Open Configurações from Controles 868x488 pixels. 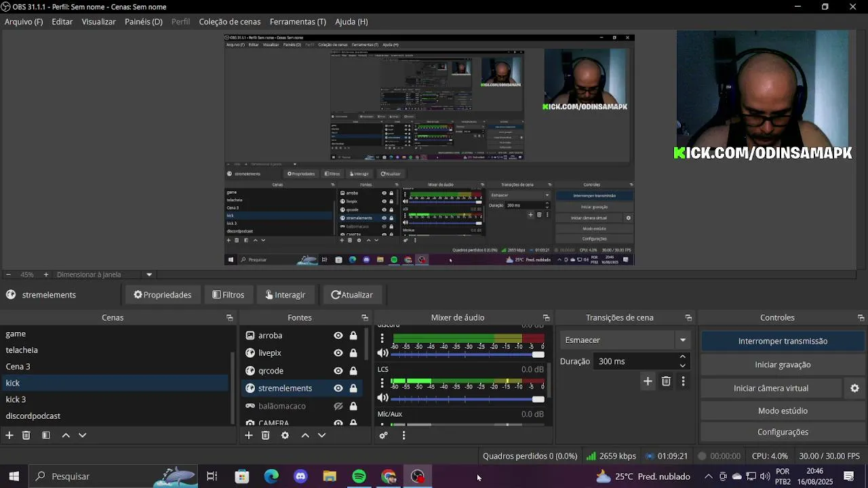(x=783, y=432)
